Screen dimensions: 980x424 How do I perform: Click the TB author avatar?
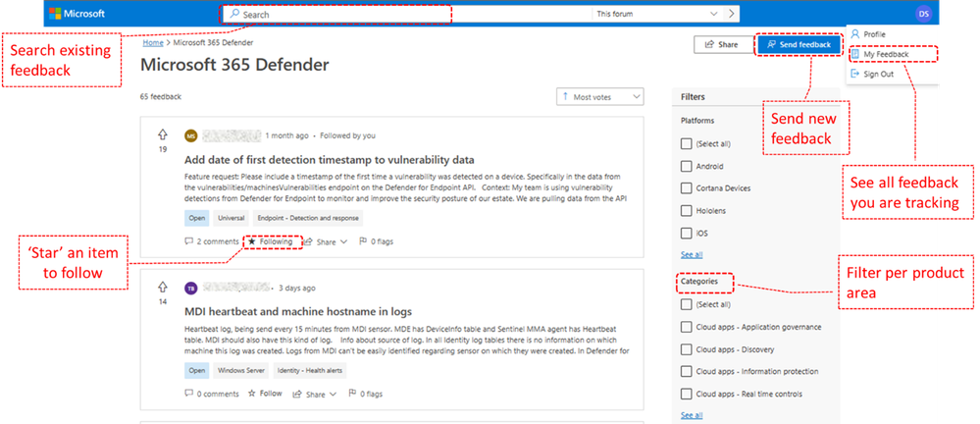point(191,289)
